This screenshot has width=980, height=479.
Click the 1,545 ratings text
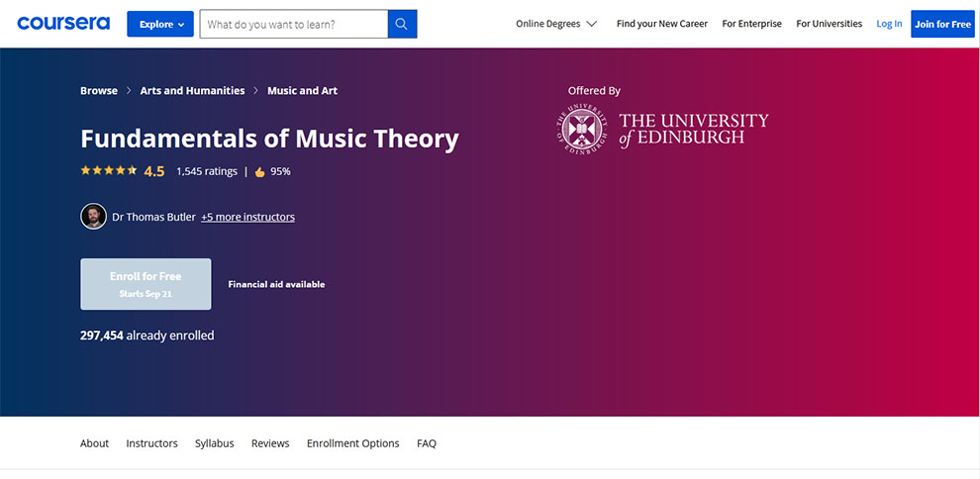pos(207,171)
